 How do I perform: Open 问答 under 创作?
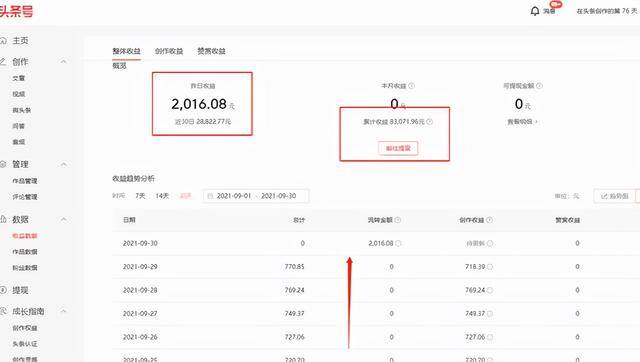pyautogui.click(x=19, y=126)
